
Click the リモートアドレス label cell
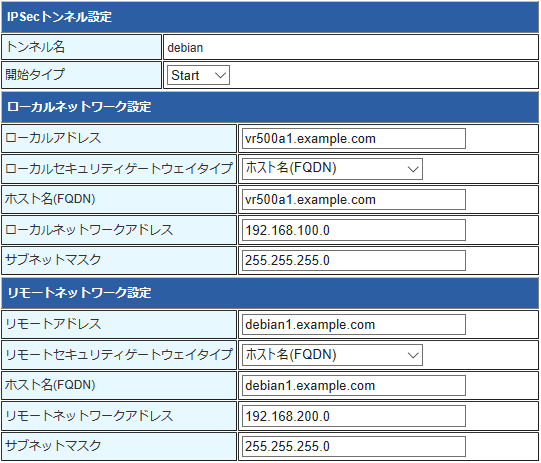119,324
